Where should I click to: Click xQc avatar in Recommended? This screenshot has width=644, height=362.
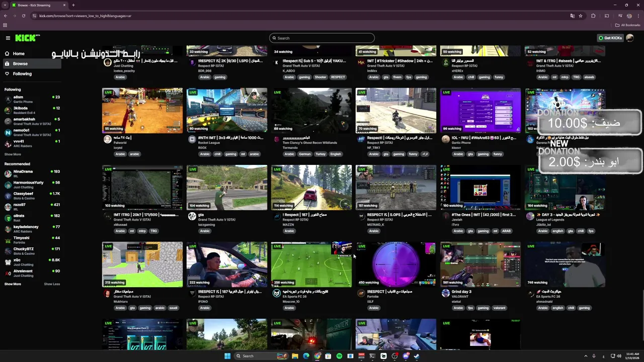pos(8,262)
